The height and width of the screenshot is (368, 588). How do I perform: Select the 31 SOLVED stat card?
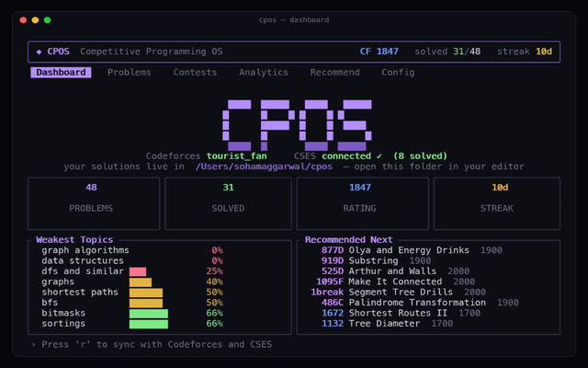[228, 203]
